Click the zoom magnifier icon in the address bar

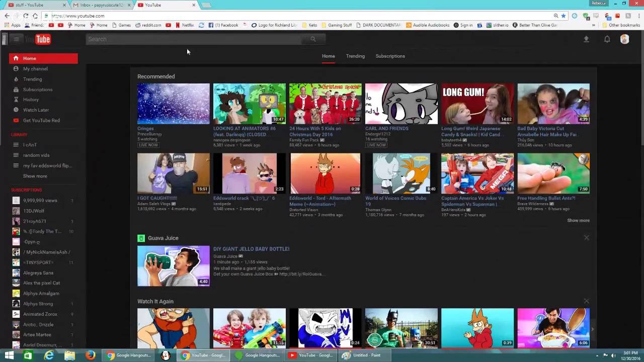pos(555,16)
